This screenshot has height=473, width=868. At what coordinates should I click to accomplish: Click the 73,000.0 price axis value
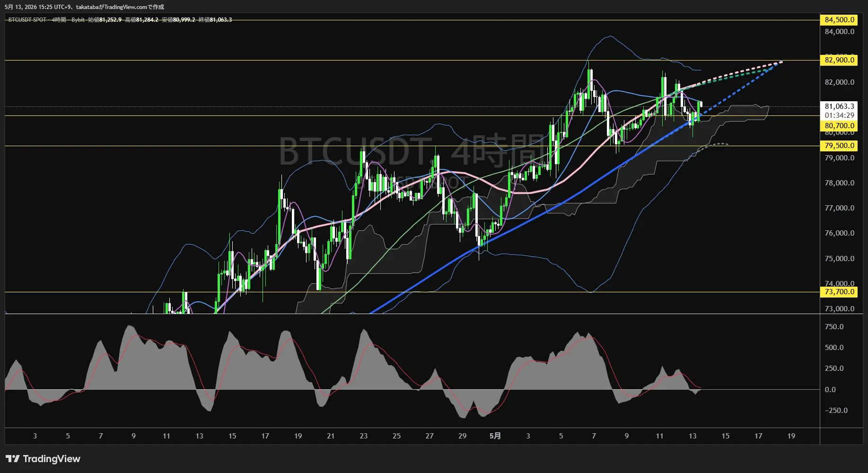[x=839, y=309]
